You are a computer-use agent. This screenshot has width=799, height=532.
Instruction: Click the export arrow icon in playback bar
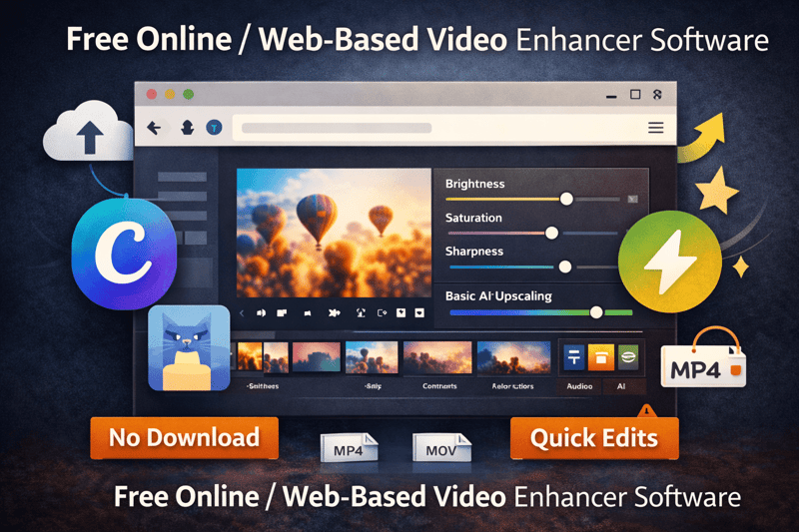coord(382,313)
